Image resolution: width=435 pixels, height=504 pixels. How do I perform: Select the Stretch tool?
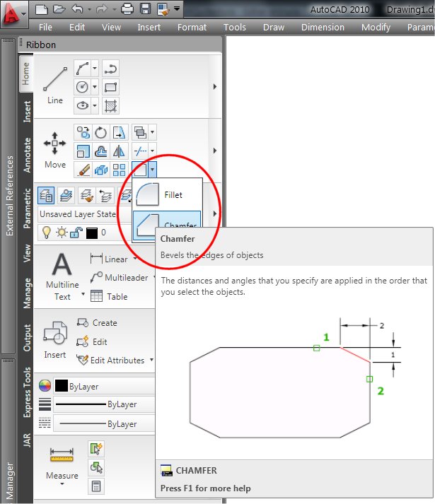[120, 132]
